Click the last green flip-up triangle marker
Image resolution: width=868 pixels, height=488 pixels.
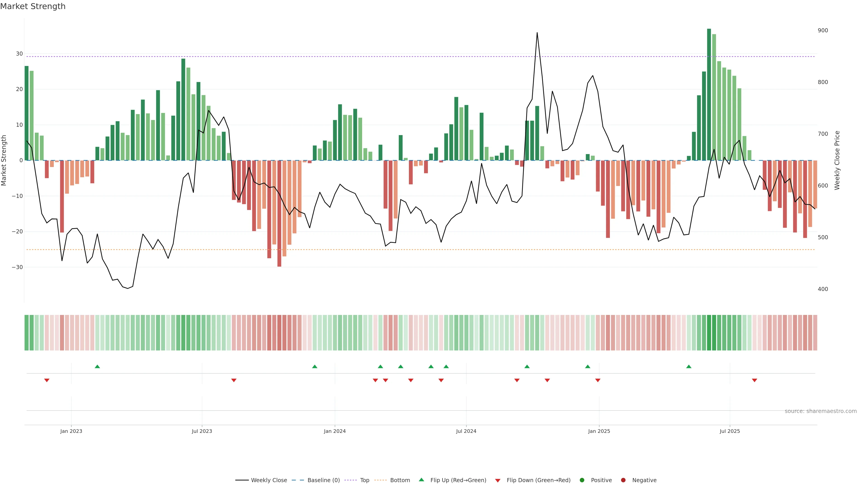click(689, 366)
